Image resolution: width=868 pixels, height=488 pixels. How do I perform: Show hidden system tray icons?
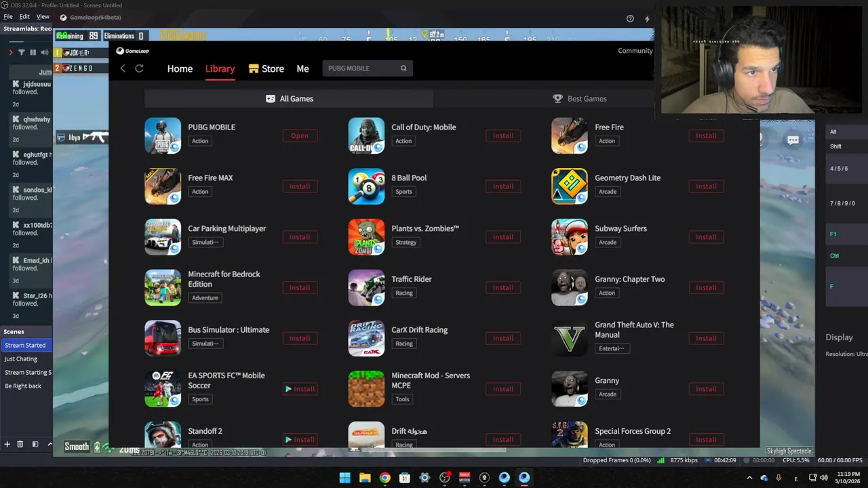(x=749, y=478)
